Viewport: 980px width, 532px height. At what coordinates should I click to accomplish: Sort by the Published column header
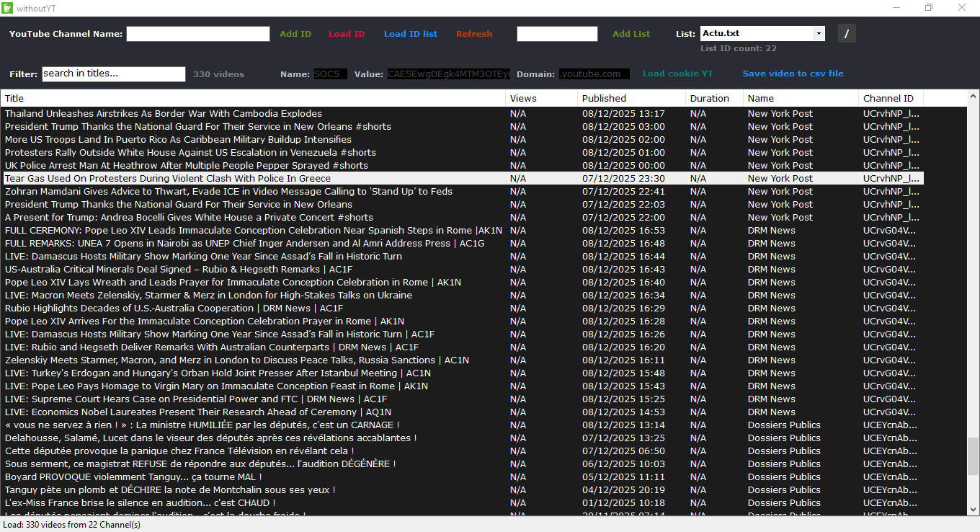pos(631,98)
